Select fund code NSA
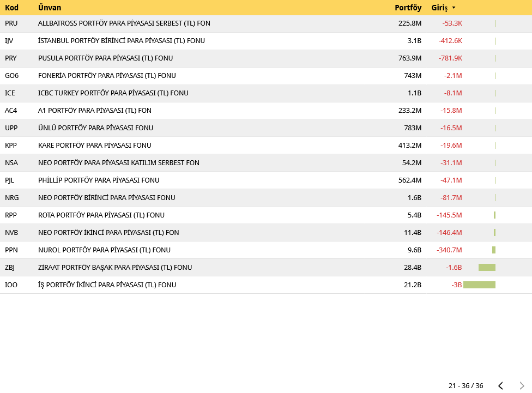 coord(11,163)
